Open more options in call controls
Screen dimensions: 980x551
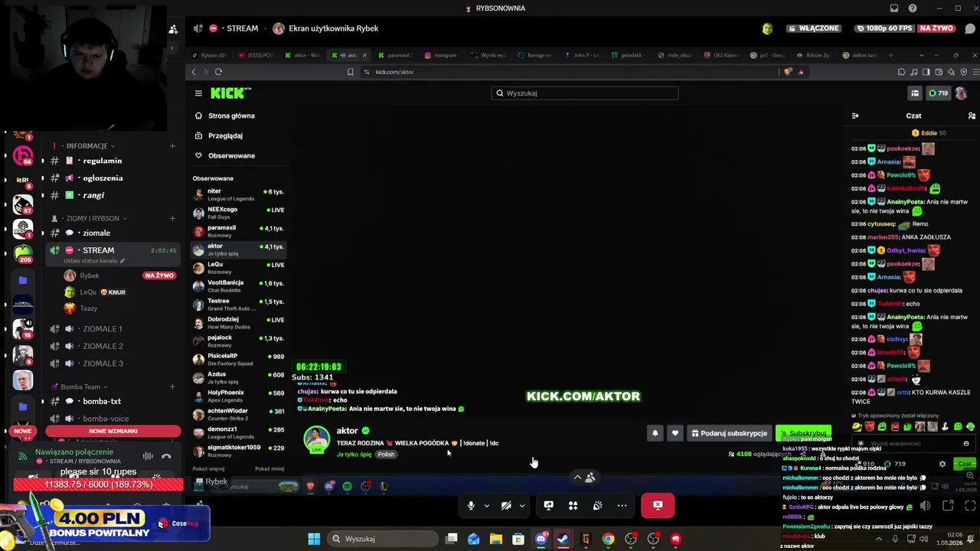(622, 505)
